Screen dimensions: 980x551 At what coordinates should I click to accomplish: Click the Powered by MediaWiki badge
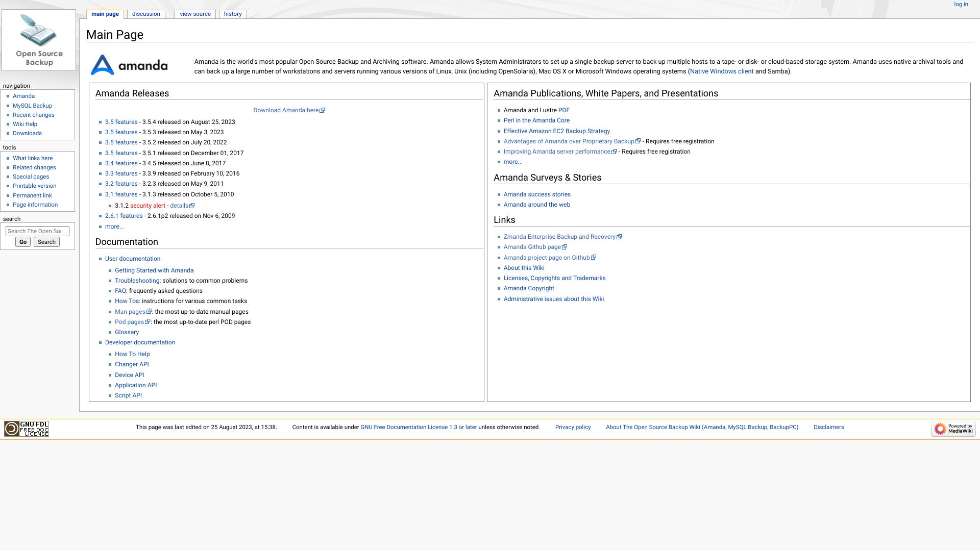tap(953, 429)
